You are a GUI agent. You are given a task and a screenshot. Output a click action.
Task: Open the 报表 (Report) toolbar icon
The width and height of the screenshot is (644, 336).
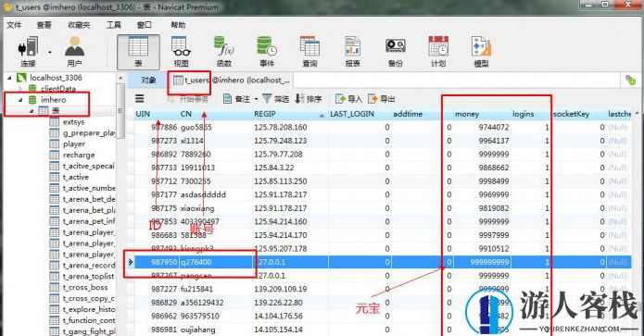[352, 51]
